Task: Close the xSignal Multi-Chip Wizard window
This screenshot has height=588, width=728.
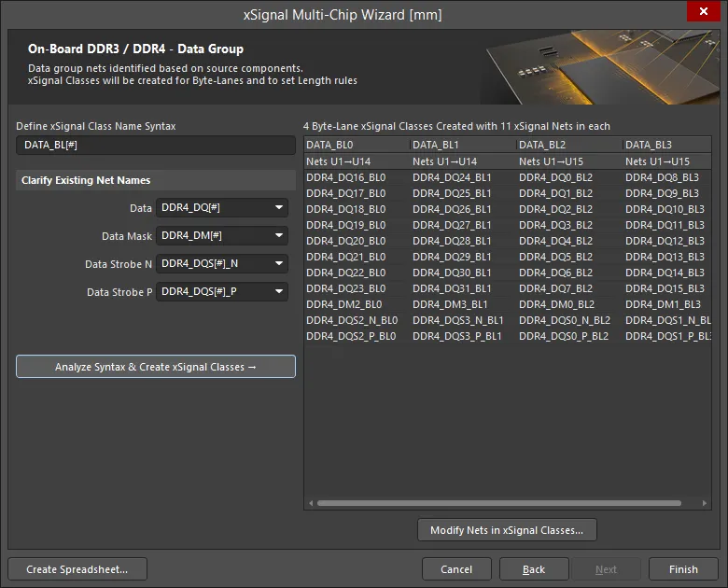Action: point(702,12)
